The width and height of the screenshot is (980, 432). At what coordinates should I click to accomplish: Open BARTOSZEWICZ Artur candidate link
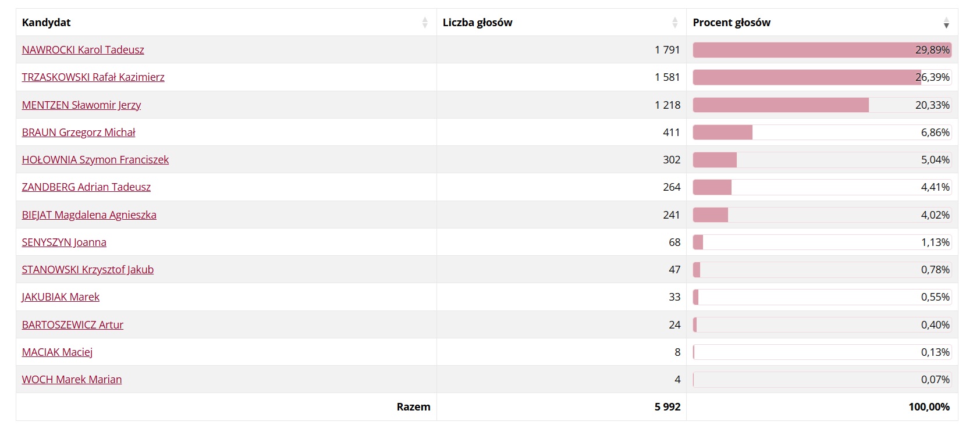[x=73, y=325]
